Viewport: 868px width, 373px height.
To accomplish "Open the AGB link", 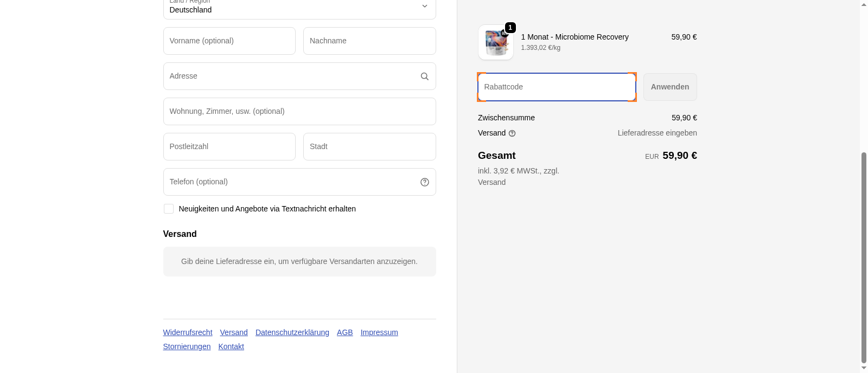I will click(345, 332).
